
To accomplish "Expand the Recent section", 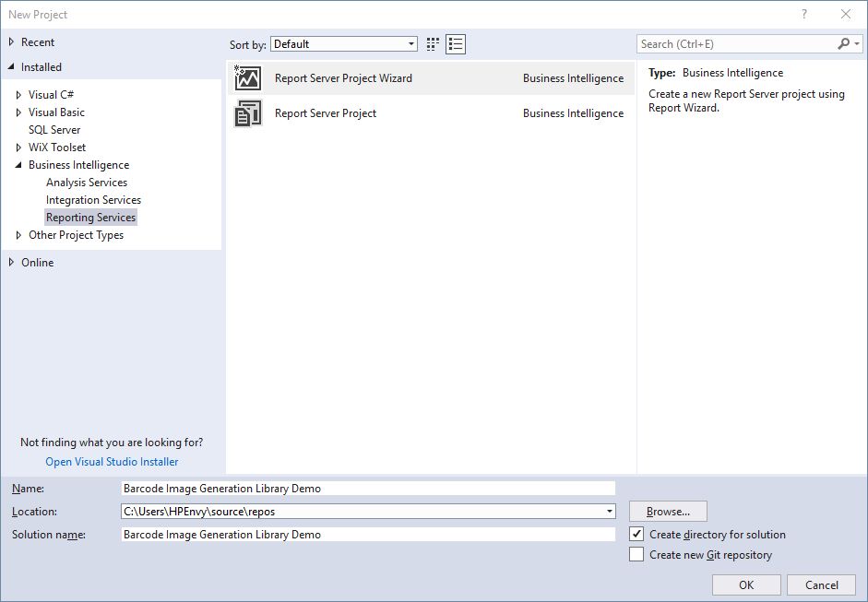I will pyautogui.click(x=11, y=42).
